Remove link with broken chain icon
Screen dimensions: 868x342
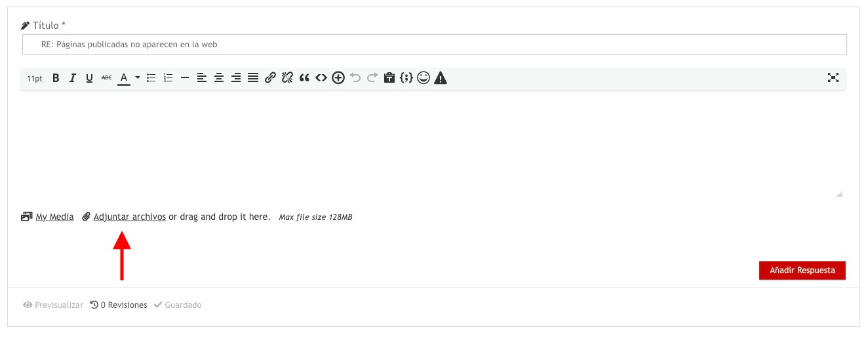[287, 78]
